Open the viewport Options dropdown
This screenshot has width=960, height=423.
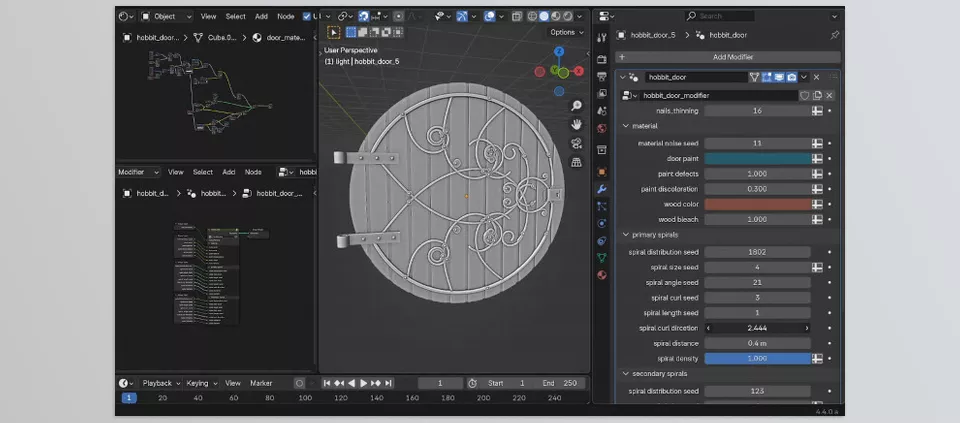tap(566, 32)
